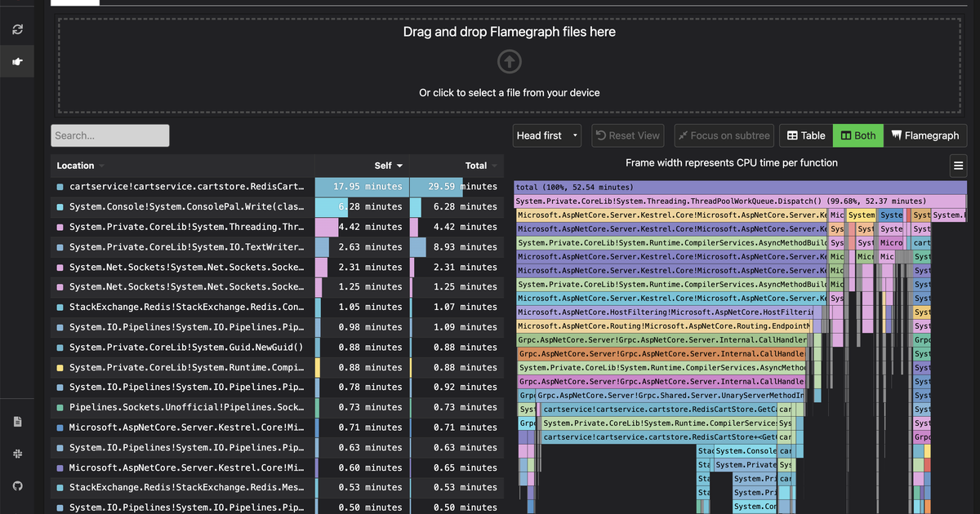Select the System.Guid.NewGuid() row
The width and height of the screenshot is (980, 514).
pyautogui.click(x=277, y=348)
